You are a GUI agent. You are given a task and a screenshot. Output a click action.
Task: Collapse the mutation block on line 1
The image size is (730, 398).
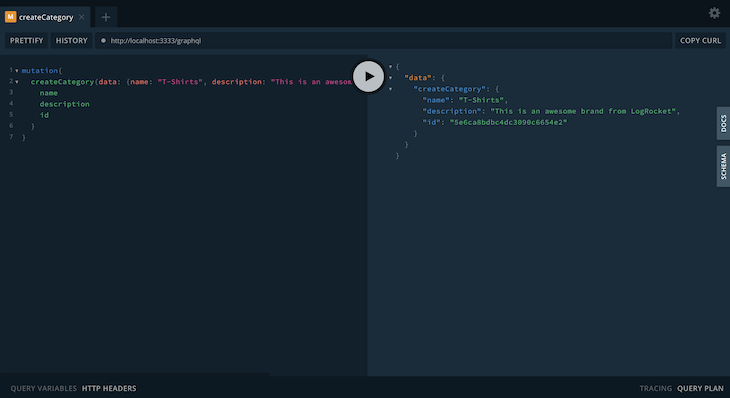coord(17,71)
